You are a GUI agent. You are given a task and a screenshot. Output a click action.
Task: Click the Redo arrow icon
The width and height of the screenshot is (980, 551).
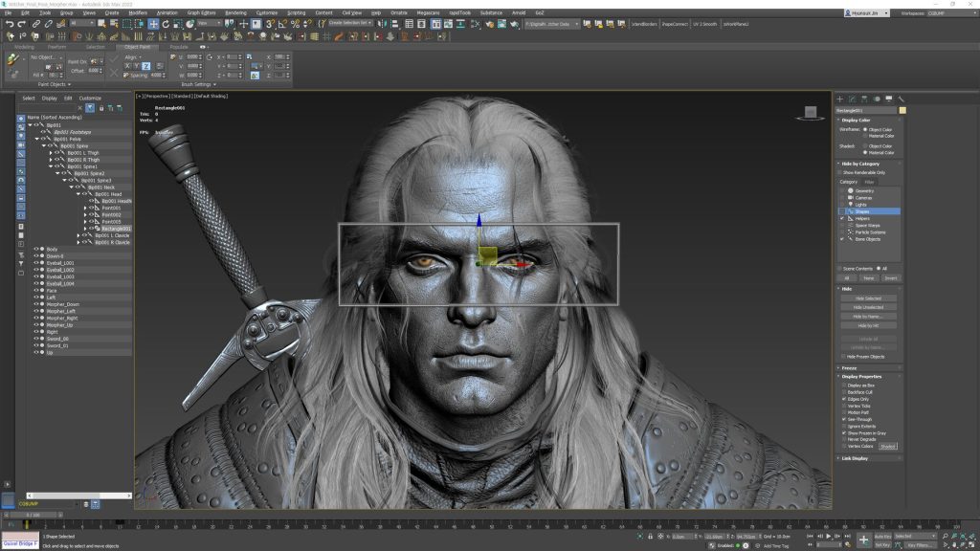21,24
